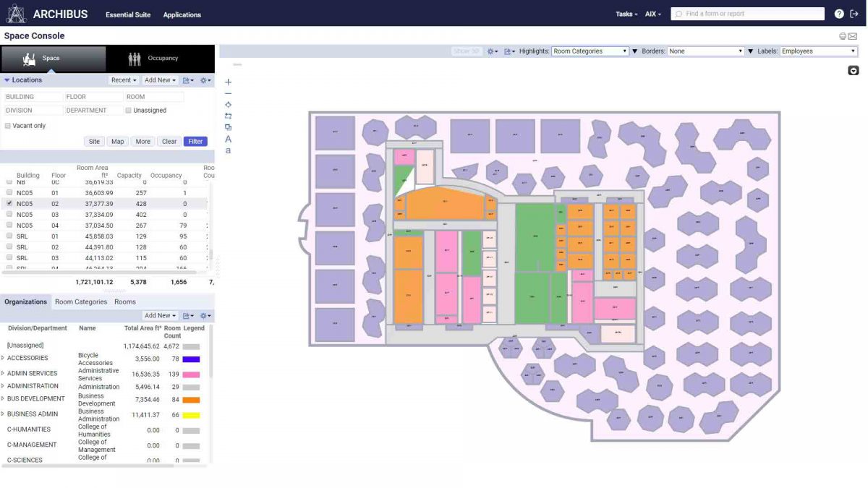Screen dimensions: 868x488
Task: Enable the Vacant only checkbox
Action: 8,126
